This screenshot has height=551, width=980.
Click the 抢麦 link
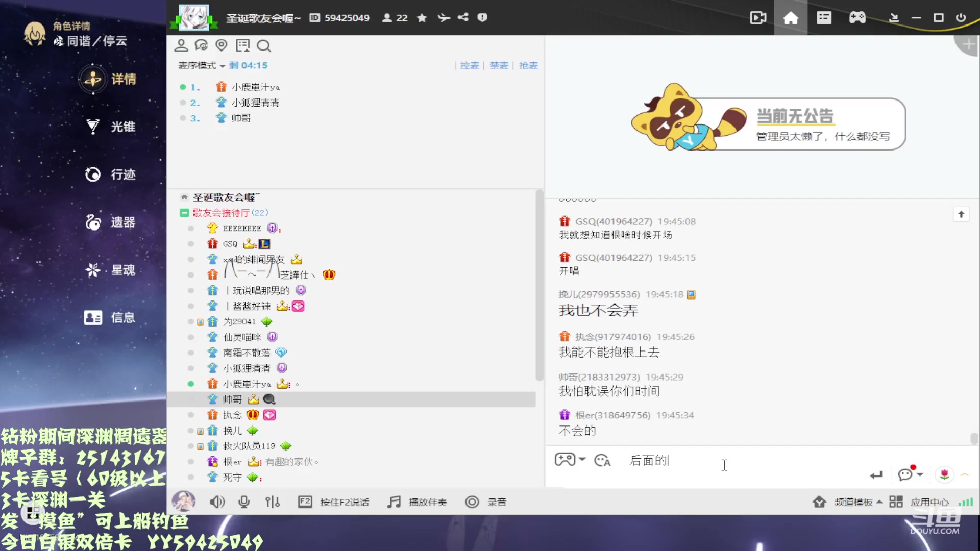pos(528,65)
